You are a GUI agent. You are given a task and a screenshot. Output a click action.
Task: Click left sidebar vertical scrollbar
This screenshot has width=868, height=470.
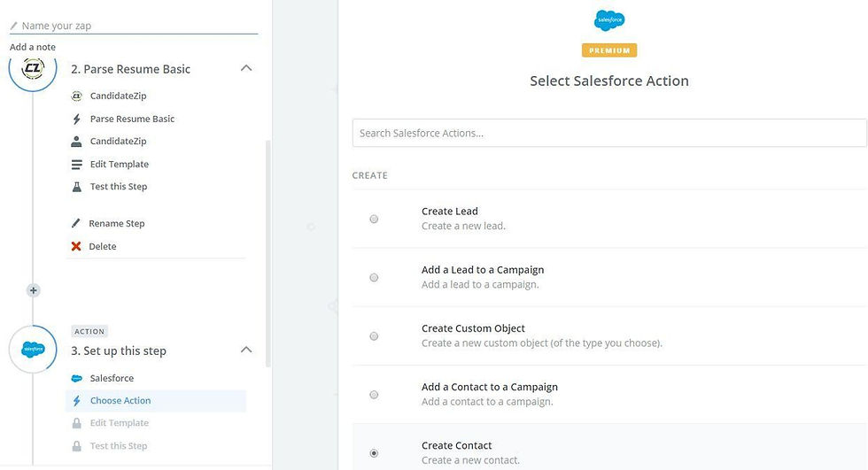point(268,253)
